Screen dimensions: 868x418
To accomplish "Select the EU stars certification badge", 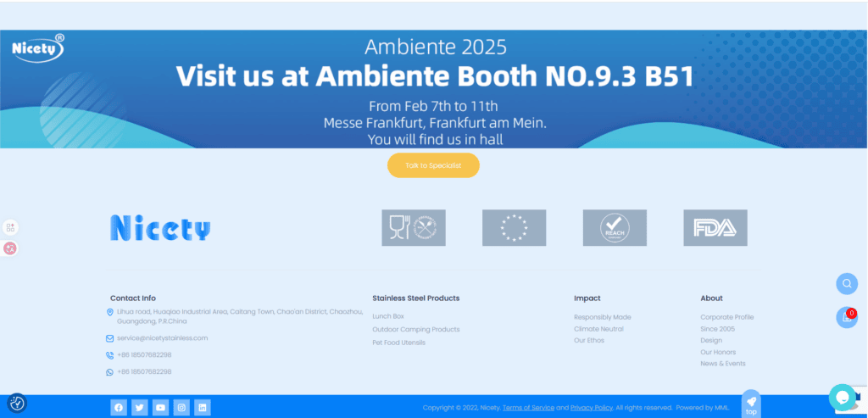I will pyautogui.click(x=515, y=227).
